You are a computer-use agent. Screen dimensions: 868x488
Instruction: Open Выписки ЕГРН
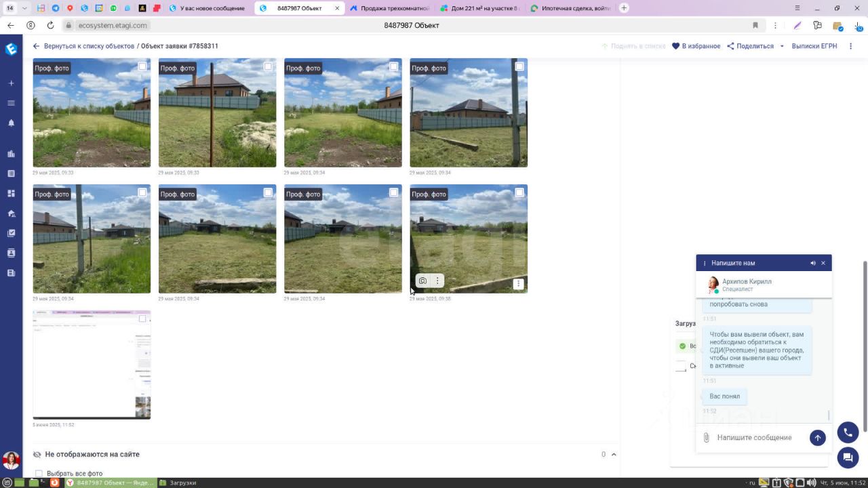point(814,46)
